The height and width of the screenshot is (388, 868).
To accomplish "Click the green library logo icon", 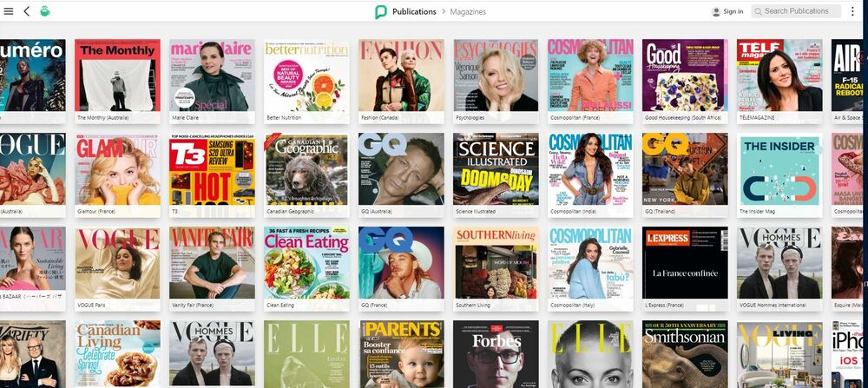I will point(45,11).
